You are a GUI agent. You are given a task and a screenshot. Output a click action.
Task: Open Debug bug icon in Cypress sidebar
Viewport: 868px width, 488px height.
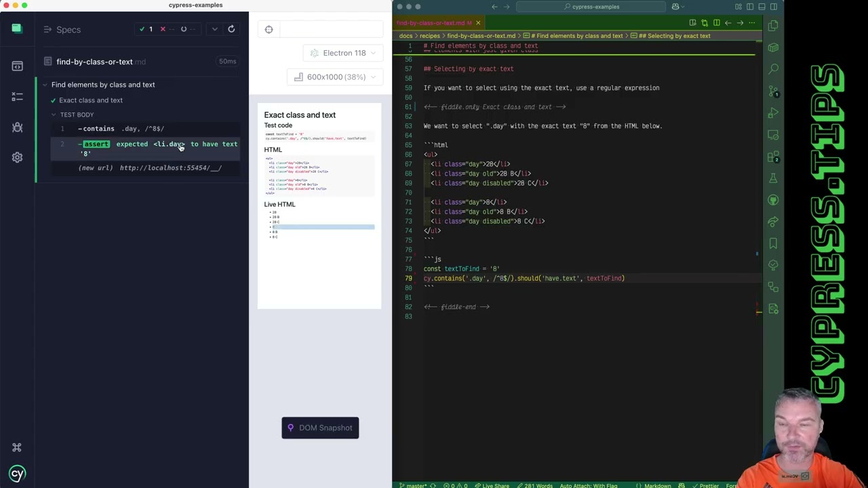tap(17, 127)
